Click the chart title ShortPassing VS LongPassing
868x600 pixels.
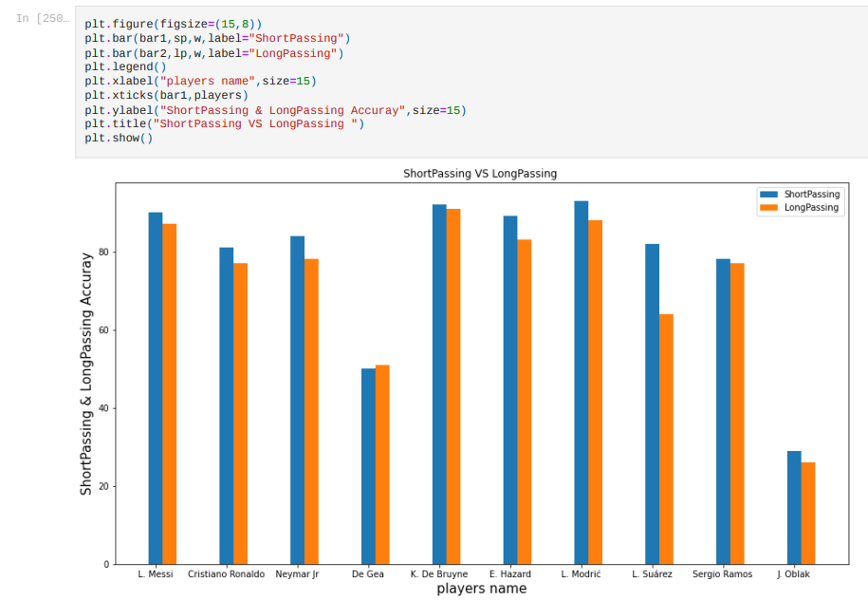(480, 174)
